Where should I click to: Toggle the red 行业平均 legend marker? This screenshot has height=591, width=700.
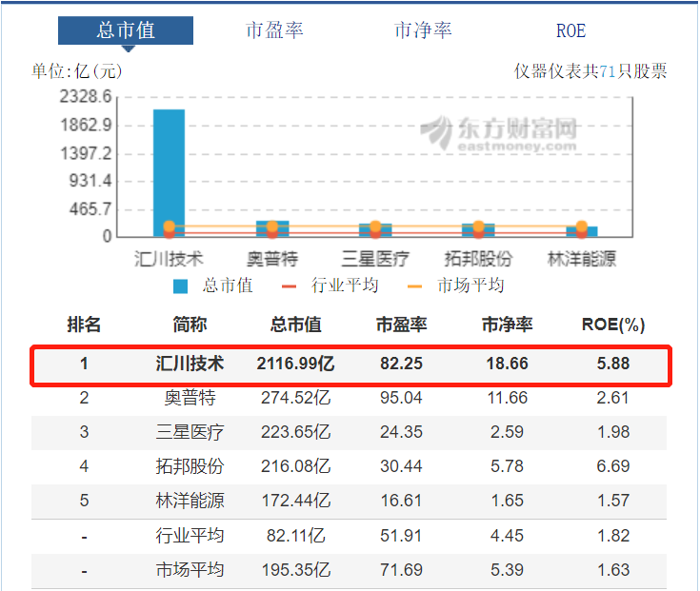click(289, 286)
